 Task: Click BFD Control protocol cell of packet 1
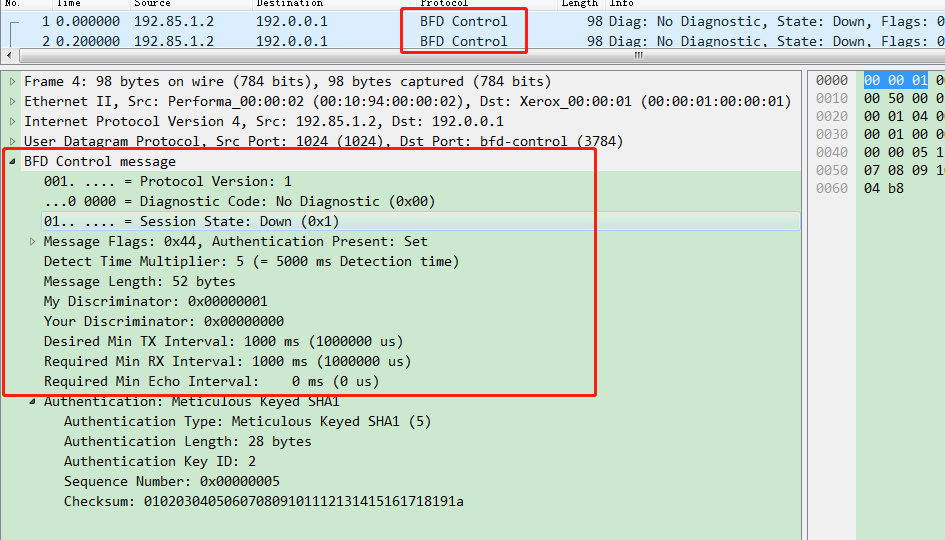point(463,21)
